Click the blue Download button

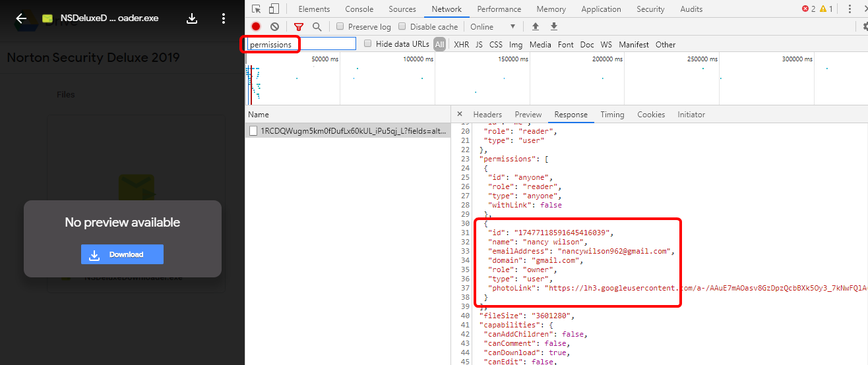pos(122,254)
